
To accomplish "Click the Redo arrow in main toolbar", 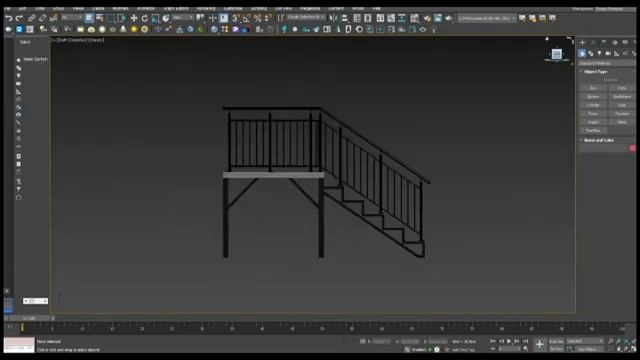I will (x=19, y=18).
